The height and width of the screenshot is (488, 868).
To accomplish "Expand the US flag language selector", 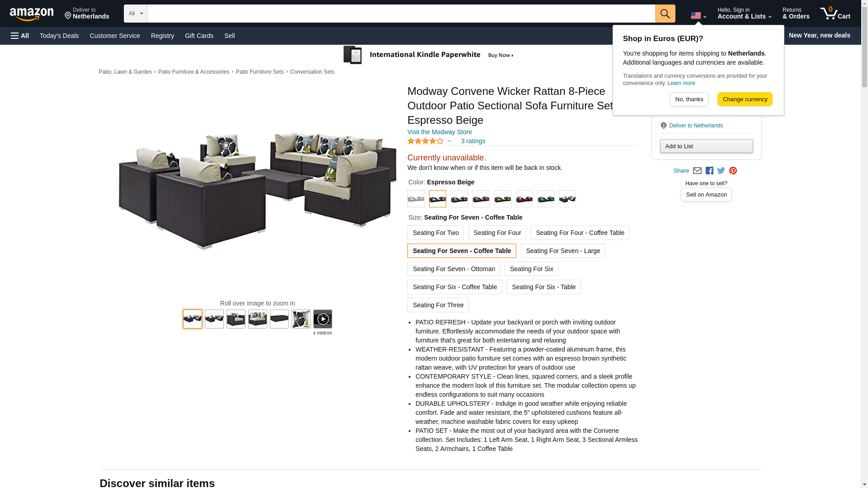I will (698, 16).
